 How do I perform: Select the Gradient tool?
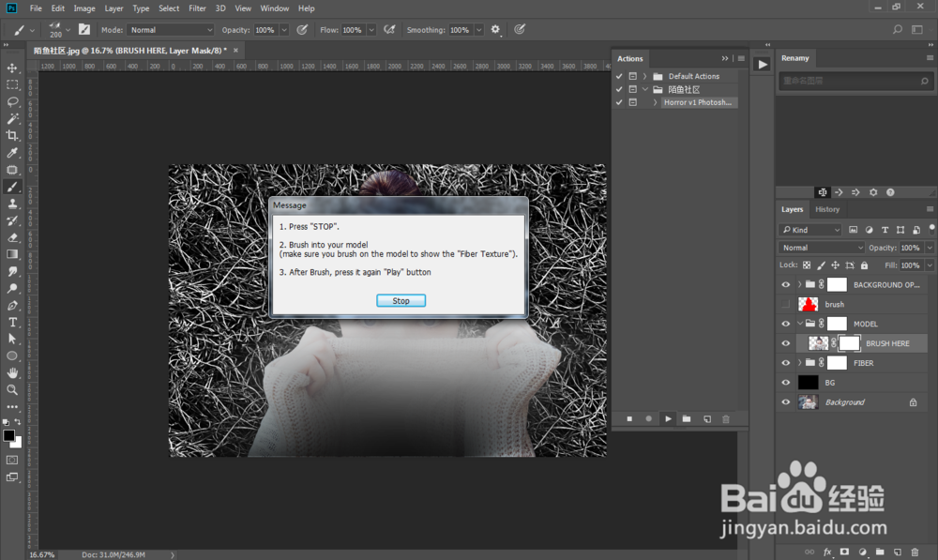point(12,254)
